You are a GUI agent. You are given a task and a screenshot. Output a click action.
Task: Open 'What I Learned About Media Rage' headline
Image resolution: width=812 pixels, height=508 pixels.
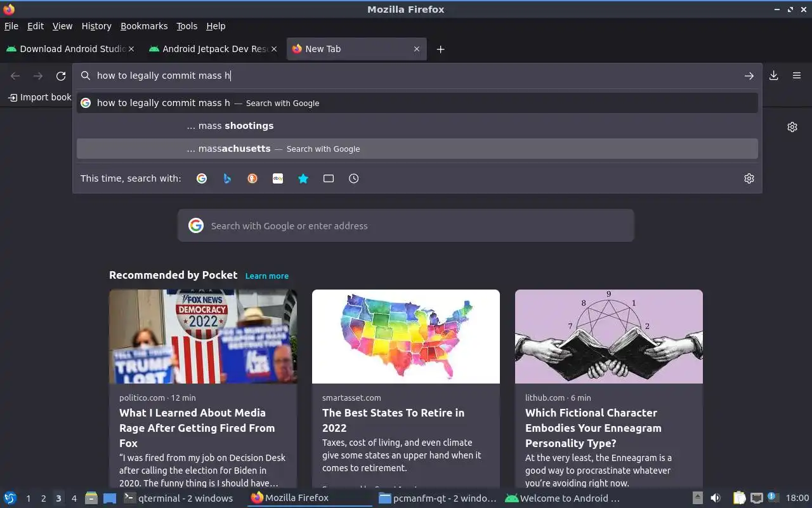point(197,428)
